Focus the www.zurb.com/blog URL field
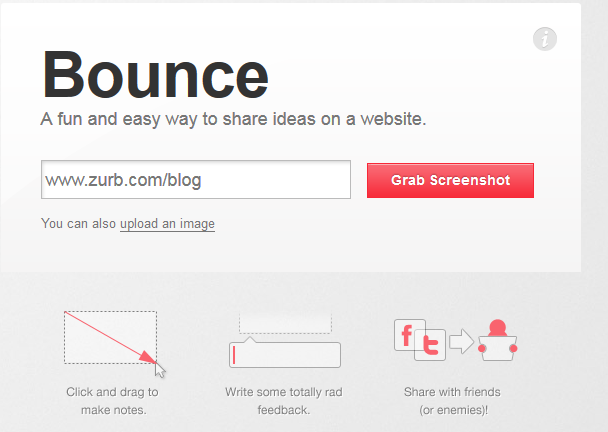 tap(196, 180)
